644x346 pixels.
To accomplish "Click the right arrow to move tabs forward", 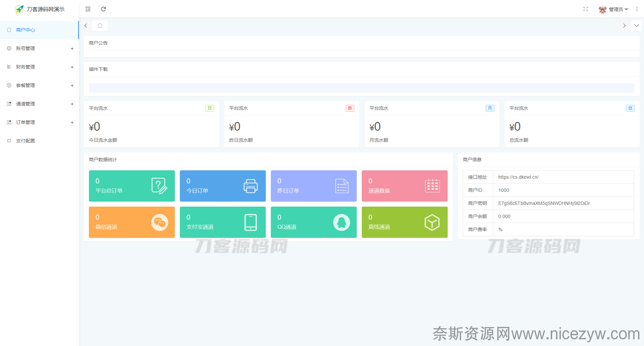I will 625,26.
